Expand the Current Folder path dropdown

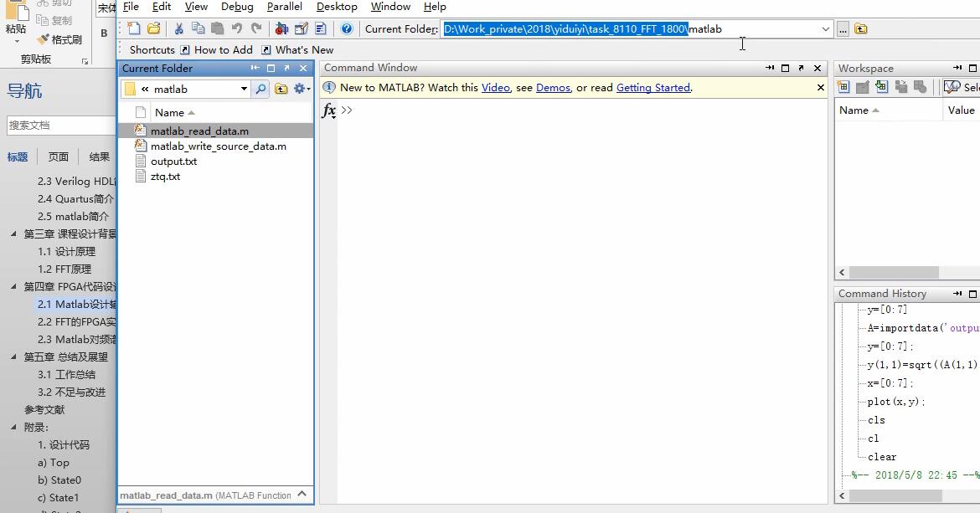tap(825, 29)
